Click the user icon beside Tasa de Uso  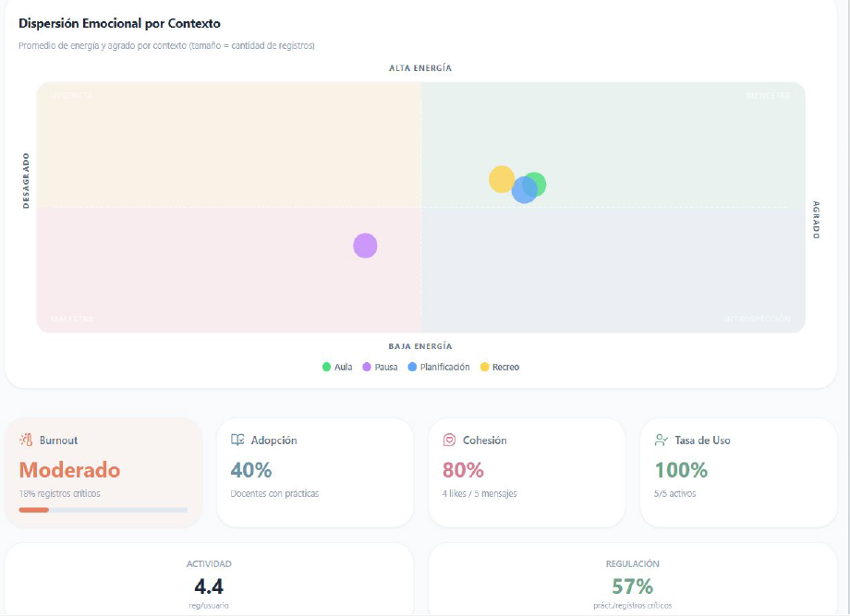pos(660,441)
